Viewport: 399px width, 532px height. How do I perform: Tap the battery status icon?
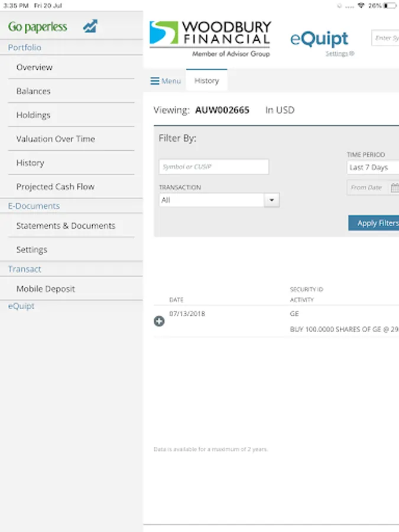pos(390,5)
